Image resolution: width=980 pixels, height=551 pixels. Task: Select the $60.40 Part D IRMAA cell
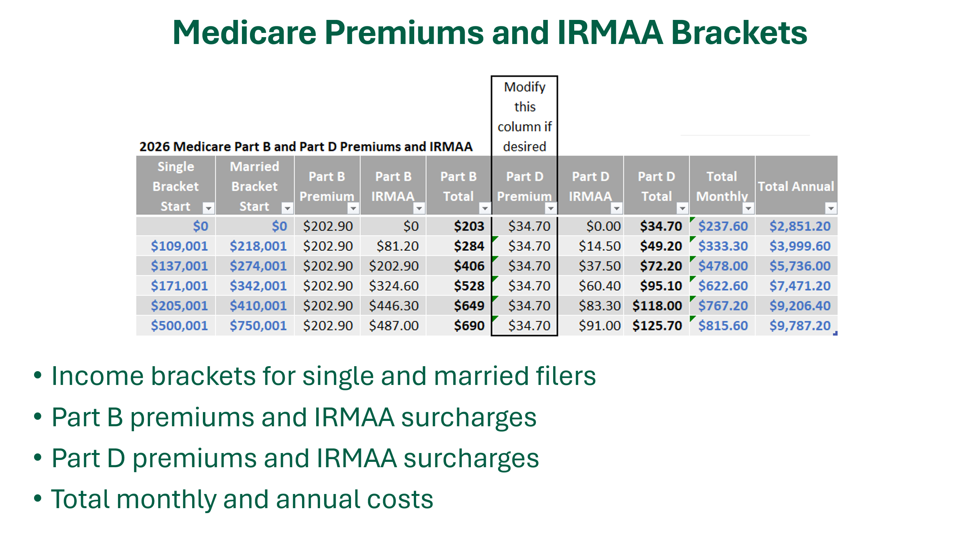pyautogui.click(x=599, y=286)
